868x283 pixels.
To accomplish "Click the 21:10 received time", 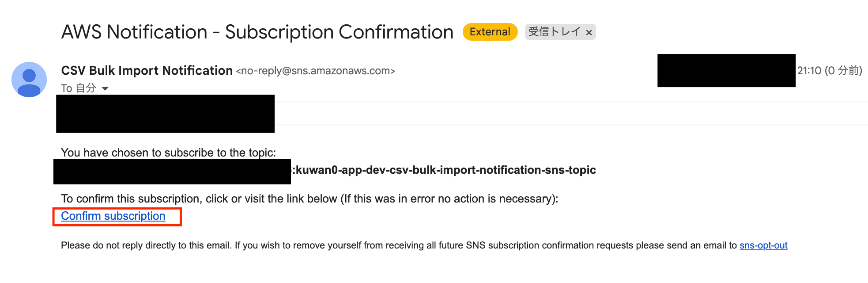I will point(809,71).
